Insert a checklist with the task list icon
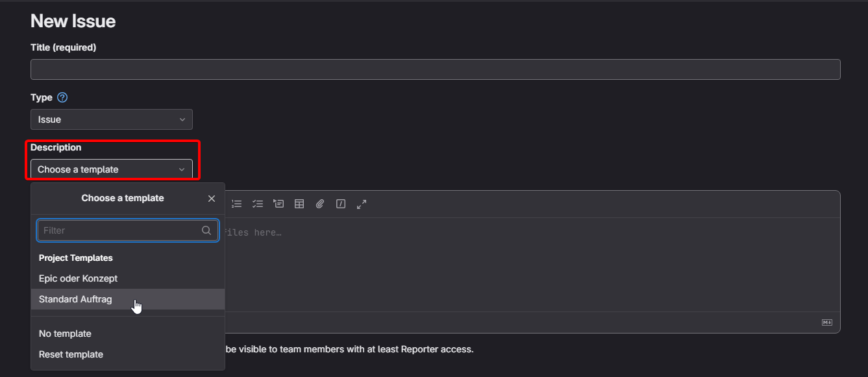868x377 pixels. click(258, 204)
